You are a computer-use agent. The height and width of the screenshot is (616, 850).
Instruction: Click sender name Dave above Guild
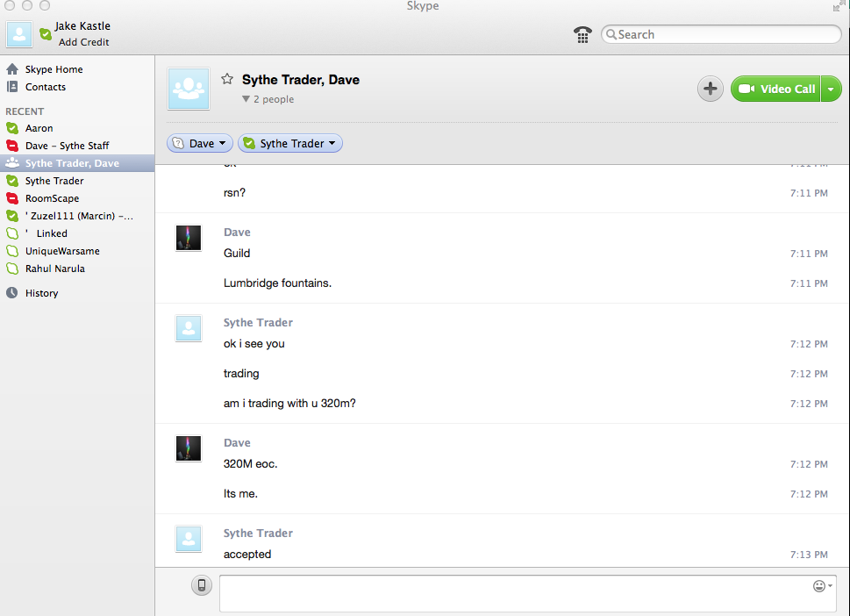pos(237,232)
